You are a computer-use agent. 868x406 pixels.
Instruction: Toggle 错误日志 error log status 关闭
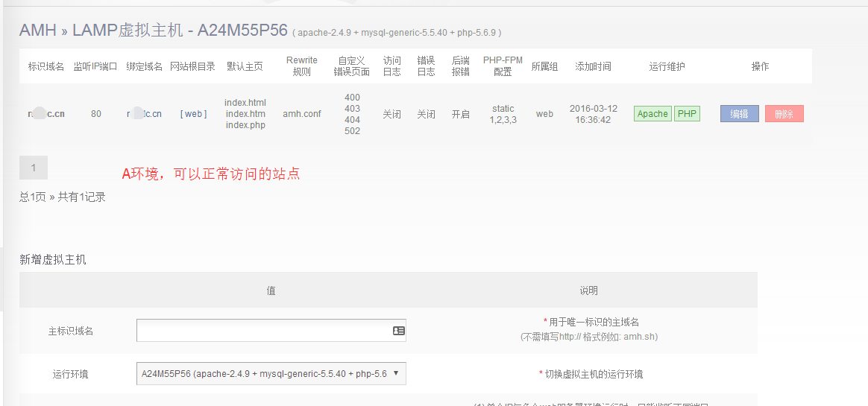point(426,114)
